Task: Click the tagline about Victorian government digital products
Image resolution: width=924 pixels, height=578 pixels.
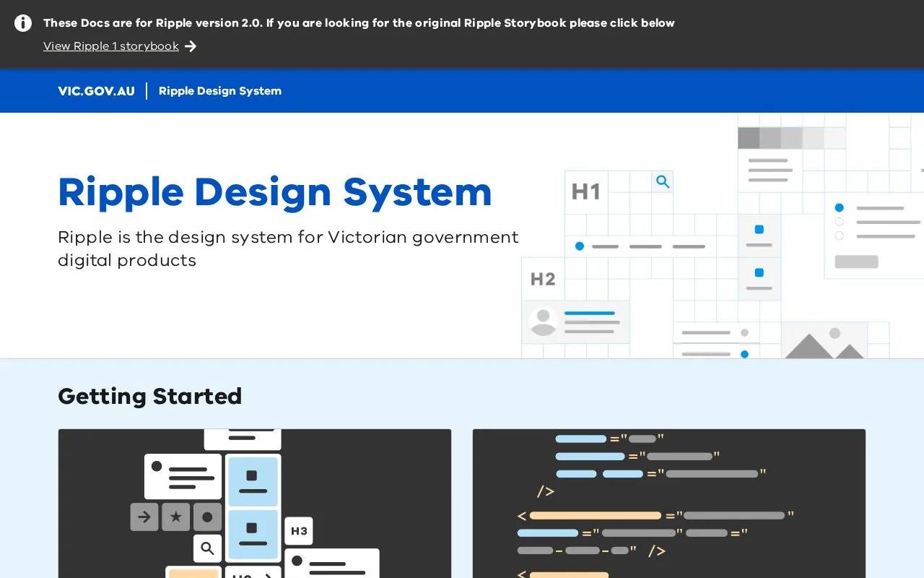Action: [288, 249]
